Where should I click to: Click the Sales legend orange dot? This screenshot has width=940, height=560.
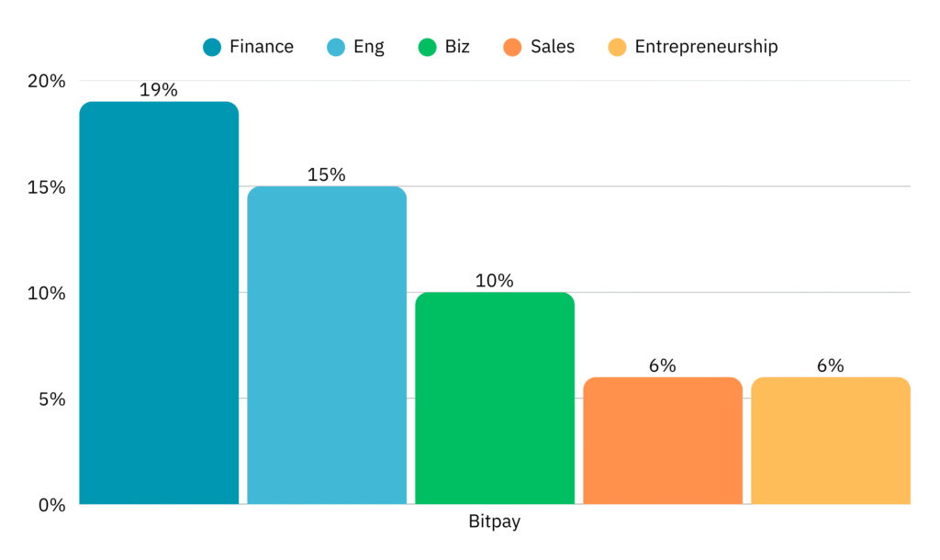pyautogui.click(x=512, y=47)
